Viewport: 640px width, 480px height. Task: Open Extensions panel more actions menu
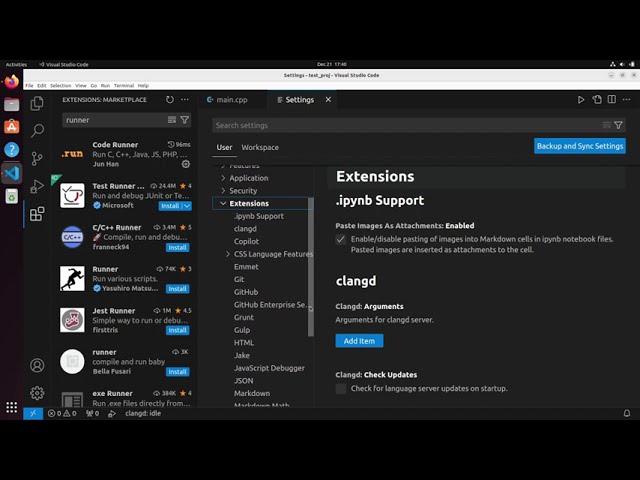pyautogui.click(x=185, y=100)
